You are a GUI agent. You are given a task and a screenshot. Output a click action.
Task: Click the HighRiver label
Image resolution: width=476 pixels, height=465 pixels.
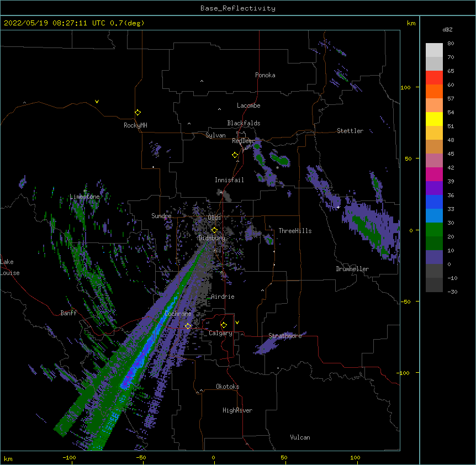(x=237, y=410)
